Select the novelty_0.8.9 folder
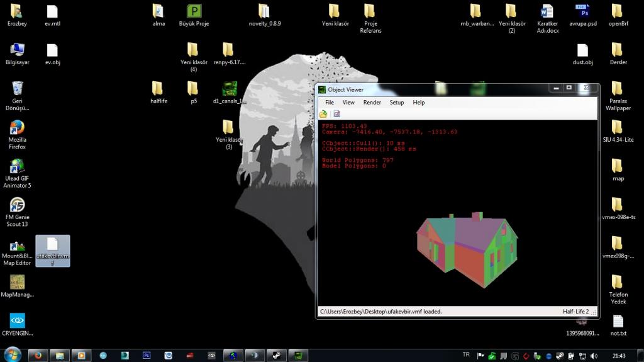This screenshot has height=362, width=644. 265,15
